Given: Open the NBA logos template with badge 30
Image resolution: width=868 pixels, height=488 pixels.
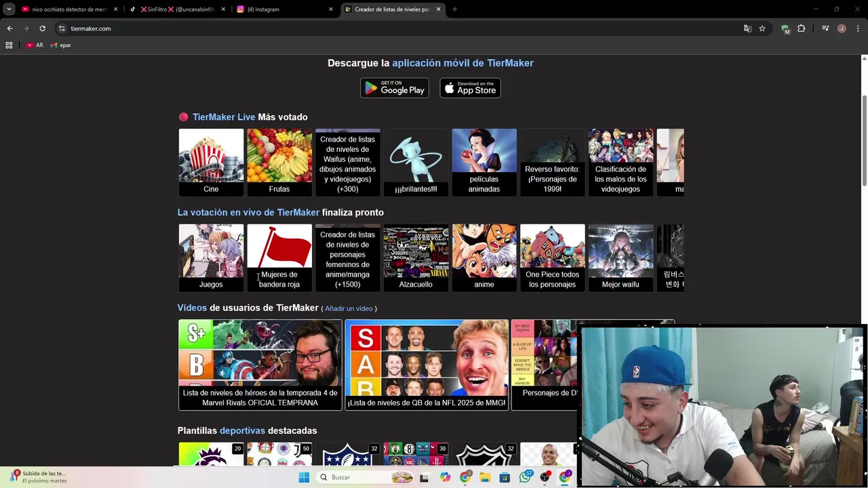Looking at the screenshot, I should pos(416,454).
